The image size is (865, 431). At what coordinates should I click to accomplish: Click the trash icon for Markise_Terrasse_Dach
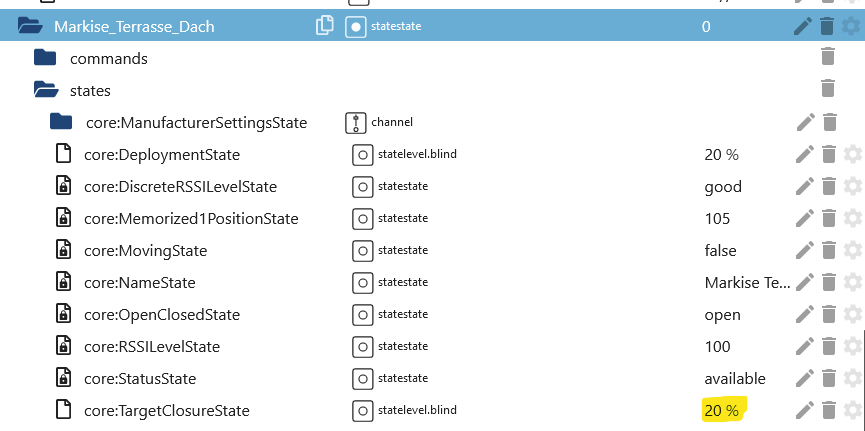coord(826,26)
